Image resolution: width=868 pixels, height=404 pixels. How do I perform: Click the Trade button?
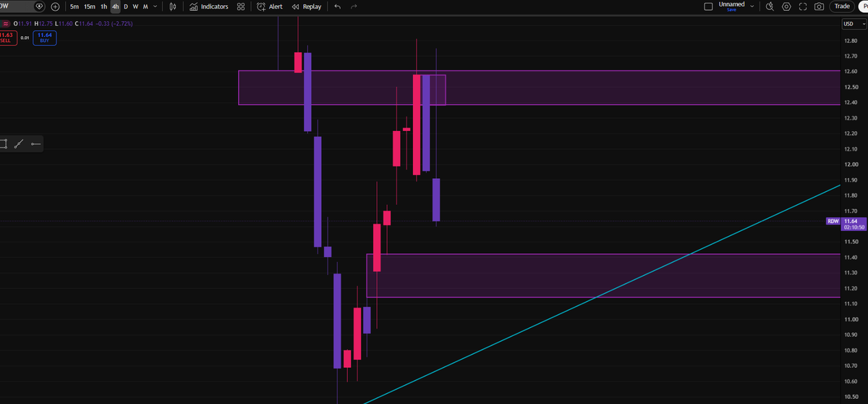tap(842, 7)
